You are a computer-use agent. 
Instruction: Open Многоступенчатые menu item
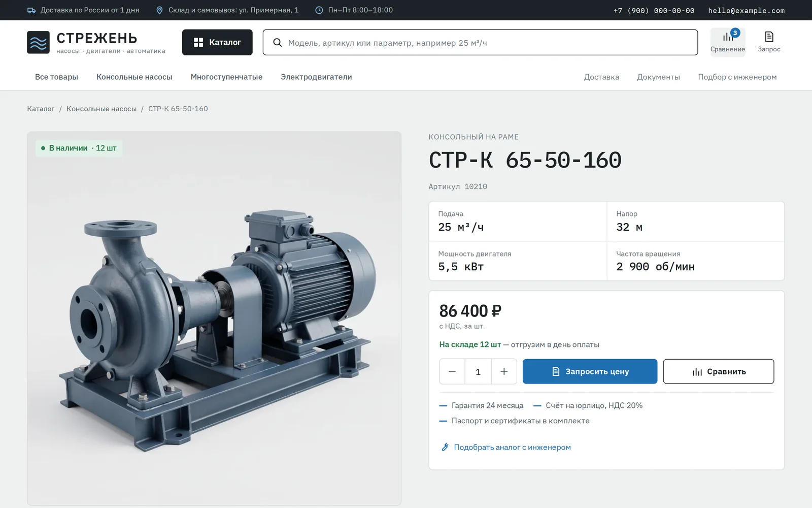pos(226,77)
